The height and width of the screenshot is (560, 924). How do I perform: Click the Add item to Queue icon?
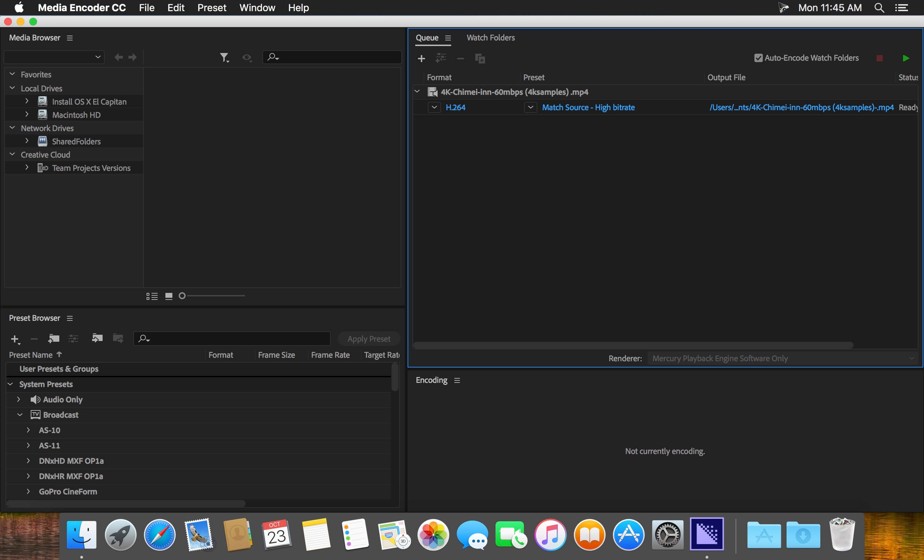[421, 58]
